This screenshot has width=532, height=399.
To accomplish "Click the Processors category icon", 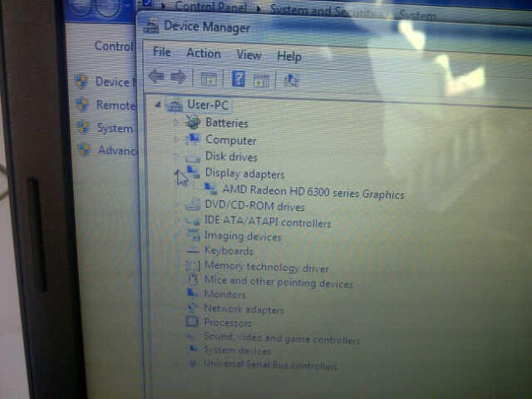I will [x=192, y=322].
